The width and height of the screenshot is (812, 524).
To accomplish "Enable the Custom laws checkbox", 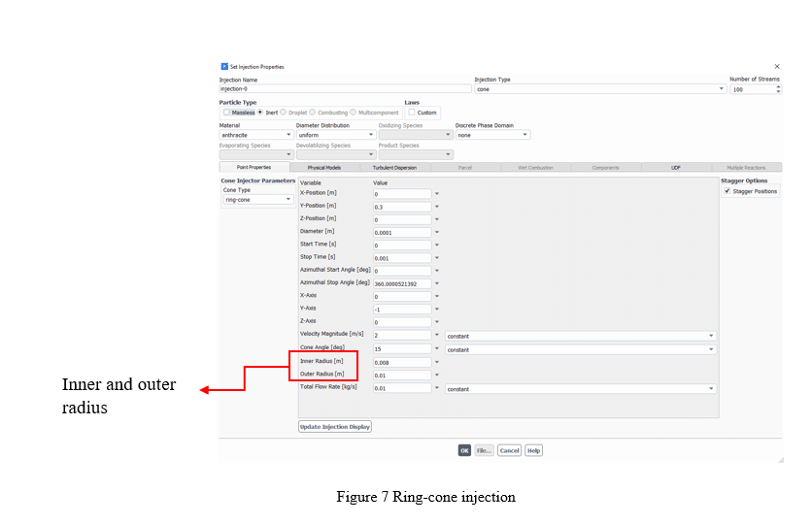I will (x=412, y=113).
